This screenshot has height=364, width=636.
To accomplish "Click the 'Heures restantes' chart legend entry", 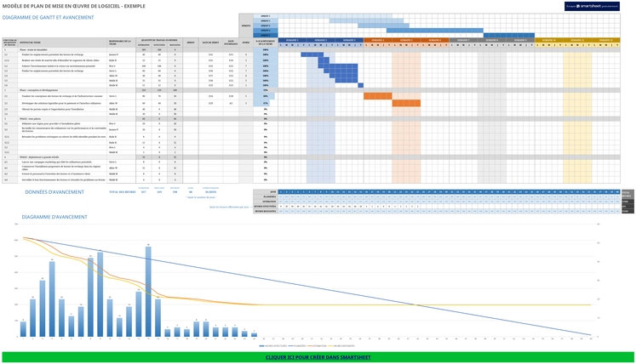I will 341,346.
